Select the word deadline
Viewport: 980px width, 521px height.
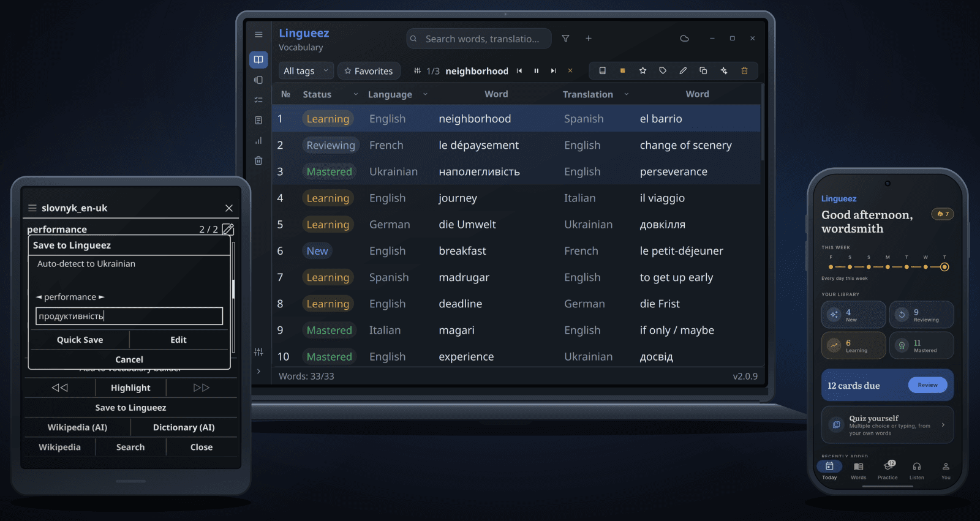pos(461,304)
